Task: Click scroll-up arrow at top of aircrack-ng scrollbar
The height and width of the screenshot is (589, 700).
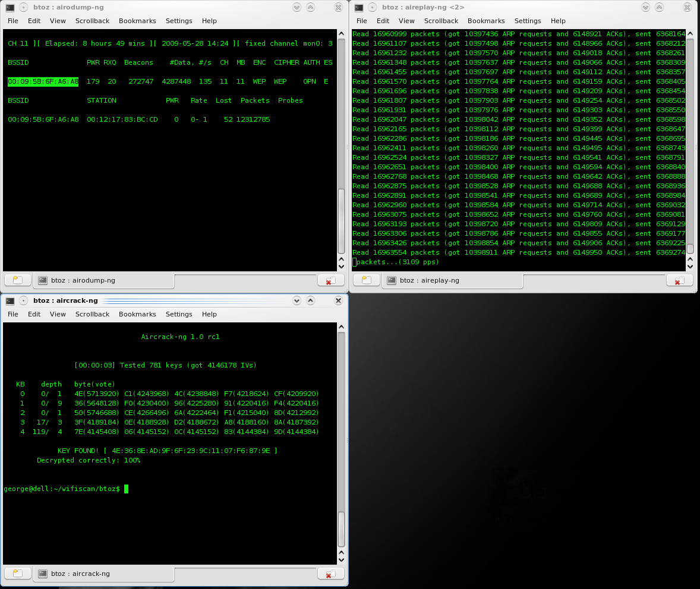Action: click(x=342, y=327)
